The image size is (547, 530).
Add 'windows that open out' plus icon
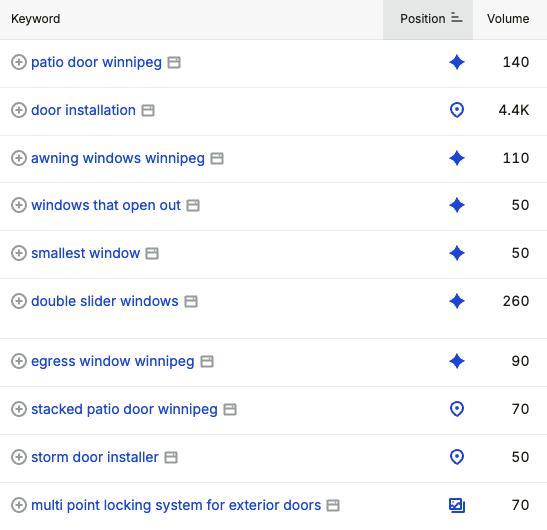[x=19, y=205]
